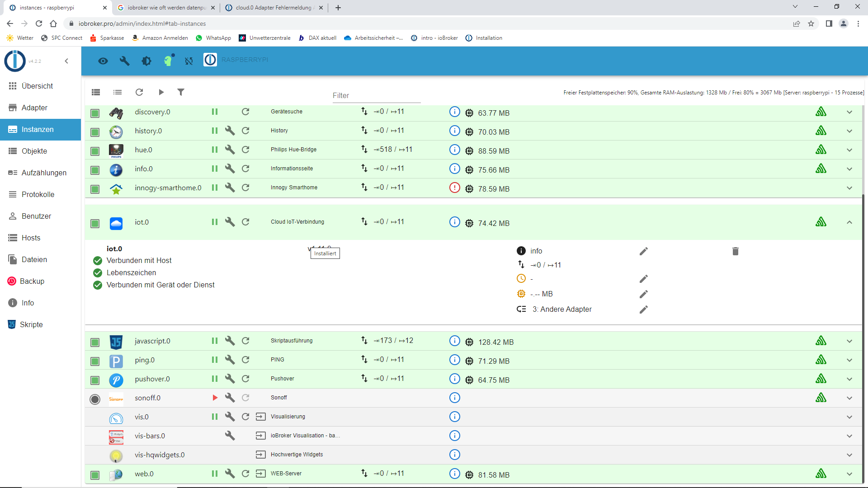Pause the javascript.0 instance
868x488 pixels.
point(215,341)
